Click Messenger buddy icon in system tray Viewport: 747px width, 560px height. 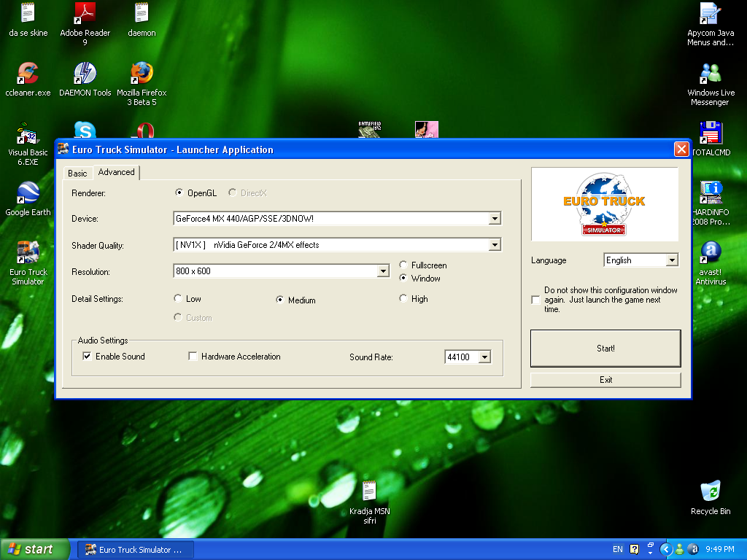[680, 549]
